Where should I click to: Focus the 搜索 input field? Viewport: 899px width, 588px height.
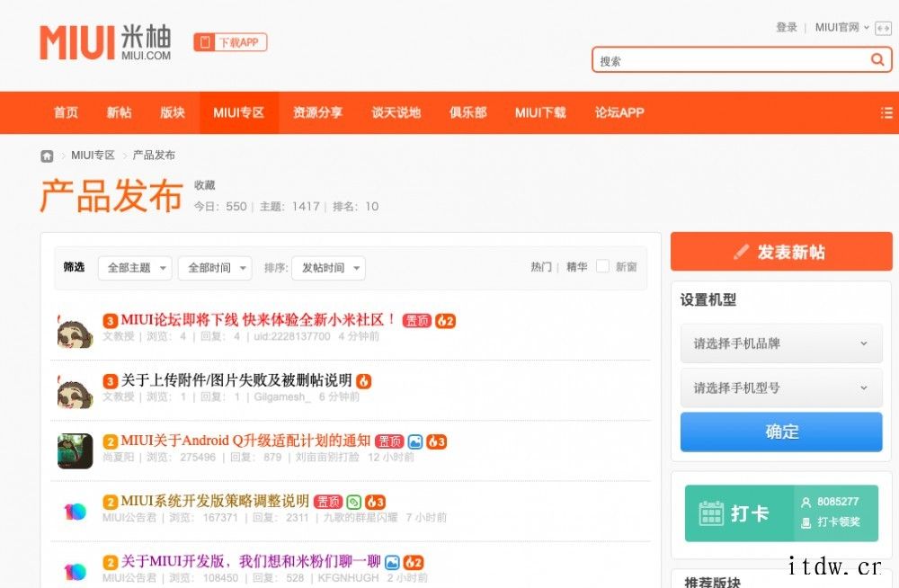[x=730, y=61]
